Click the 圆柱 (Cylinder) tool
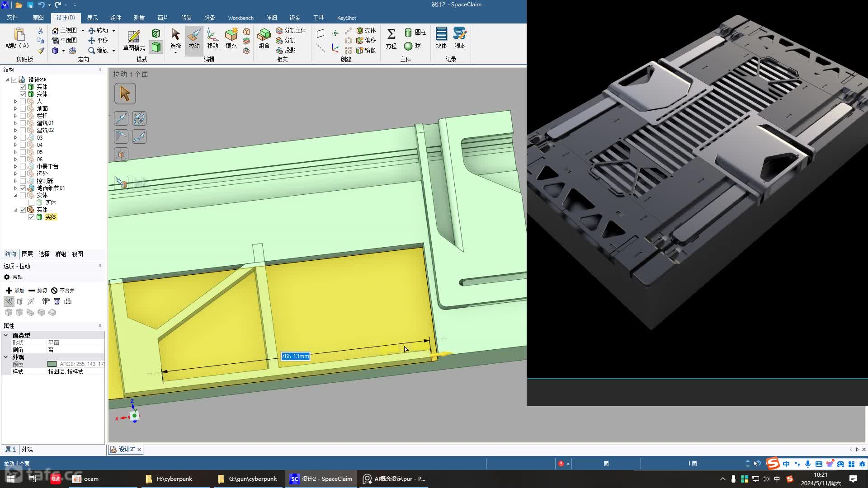 (x=415, y=32)
